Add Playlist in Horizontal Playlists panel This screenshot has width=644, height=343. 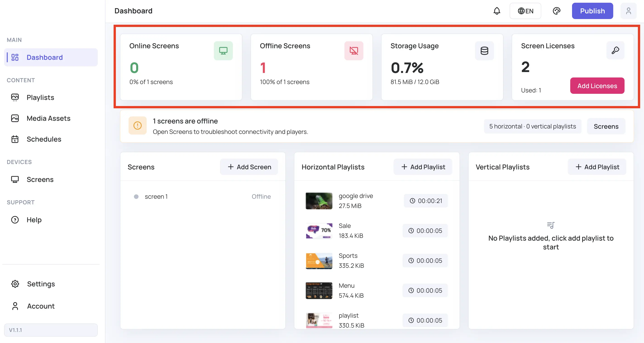423,167
